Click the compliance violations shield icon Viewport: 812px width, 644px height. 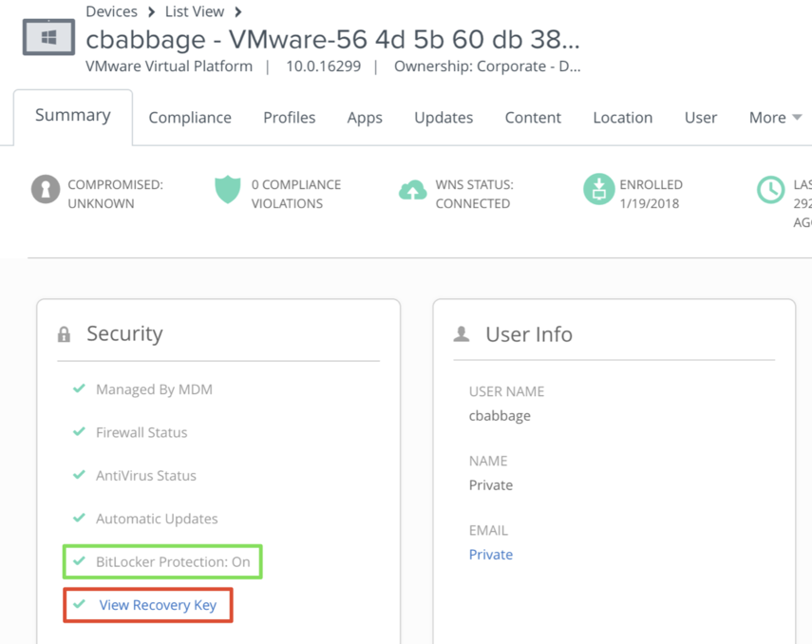point(228,189)
